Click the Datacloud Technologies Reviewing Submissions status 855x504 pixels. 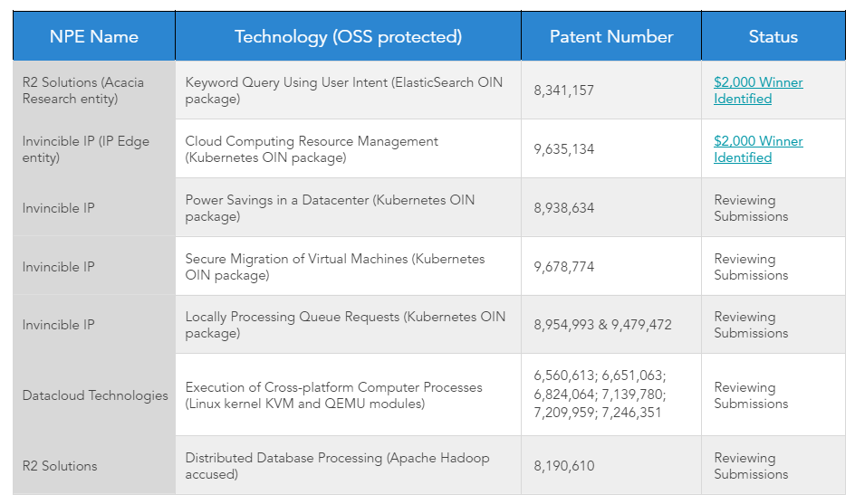[x=751, y=395]
